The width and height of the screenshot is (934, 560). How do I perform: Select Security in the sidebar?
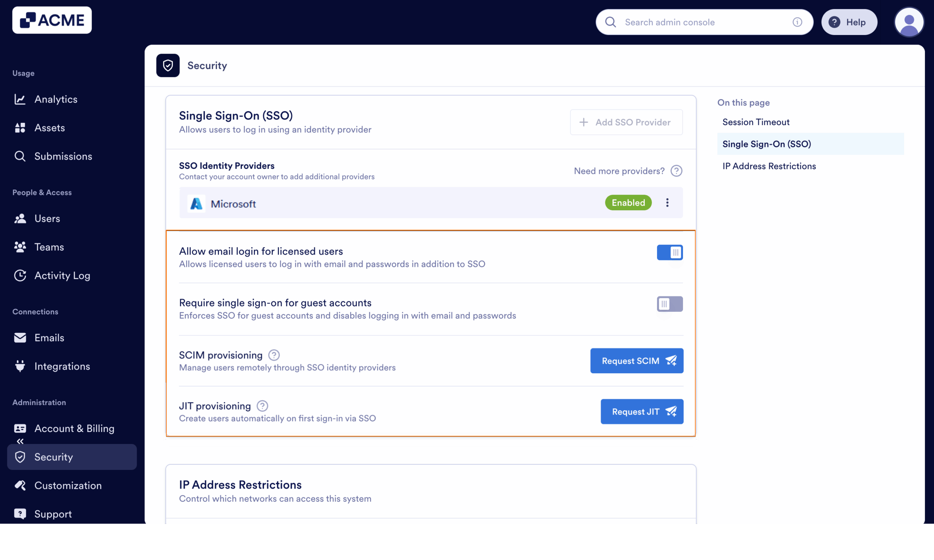coord(54,457)
